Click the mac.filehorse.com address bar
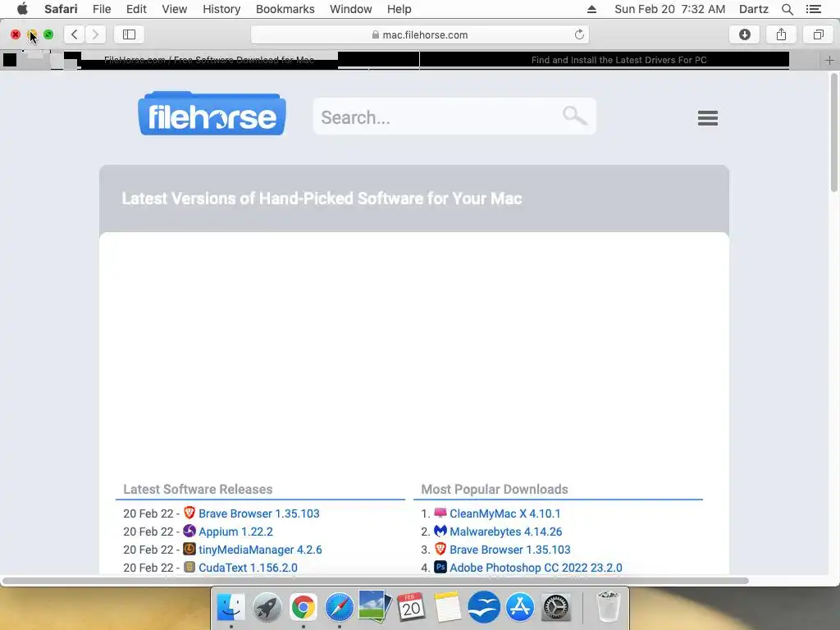Viewport: 840px width, 630px height. 419,34
